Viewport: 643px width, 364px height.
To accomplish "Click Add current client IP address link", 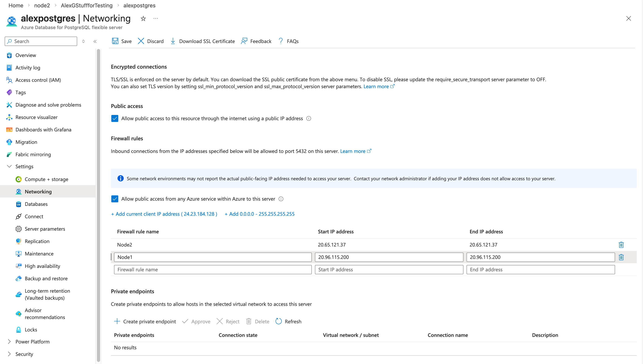I will [x=164, y=214].
